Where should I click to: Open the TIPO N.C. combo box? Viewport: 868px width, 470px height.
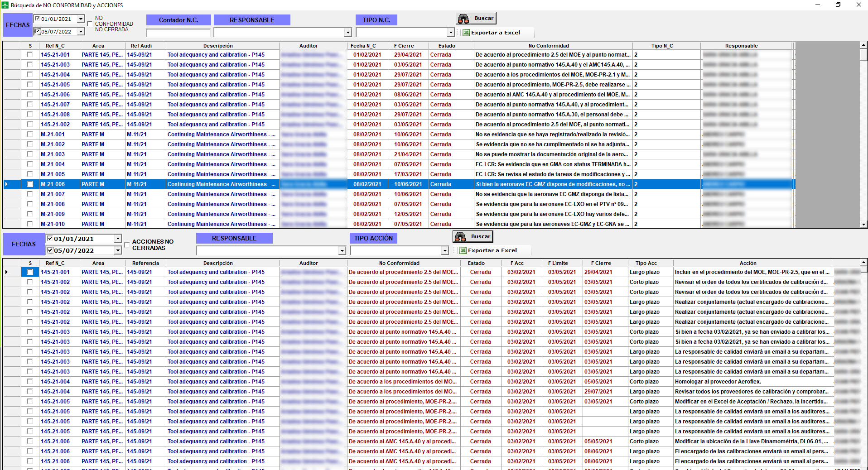(x=450, y=33)
